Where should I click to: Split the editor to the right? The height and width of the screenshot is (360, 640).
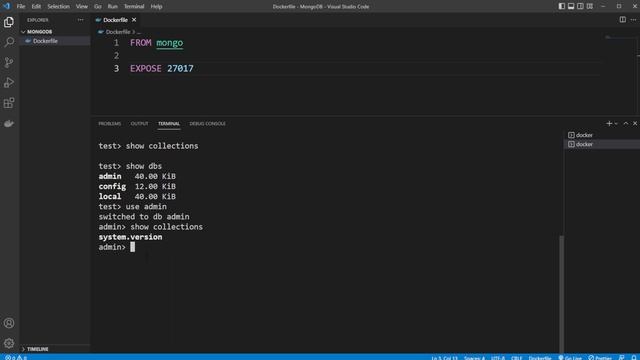pos(622,20)
